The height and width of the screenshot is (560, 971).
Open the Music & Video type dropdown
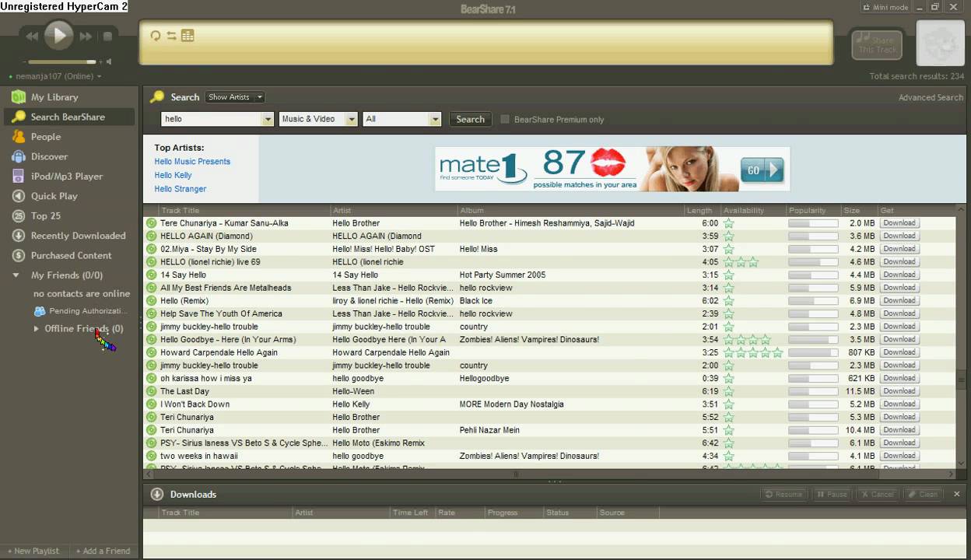coord(318,119)
